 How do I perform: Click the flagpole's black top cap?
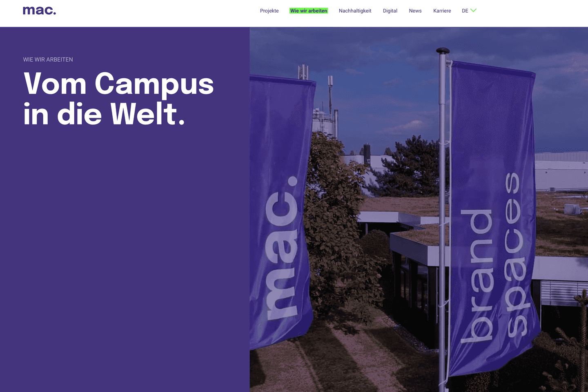[443, 51]
